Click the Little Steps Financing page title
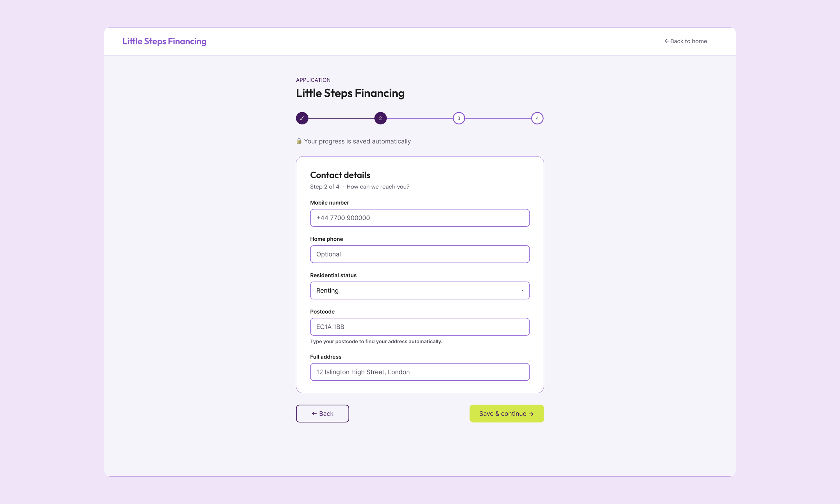Image resolution: width=840 pixels, height=504 pixels. pyautogui.click(x=350, y=93)
